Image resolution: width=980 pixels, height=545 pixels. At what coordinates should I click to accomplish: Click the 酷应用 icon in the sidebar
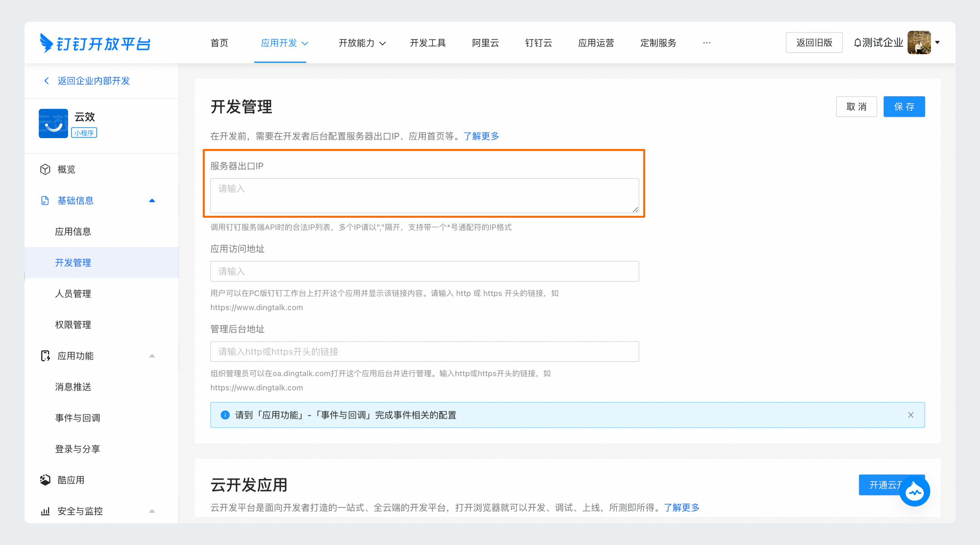[45, 480]
